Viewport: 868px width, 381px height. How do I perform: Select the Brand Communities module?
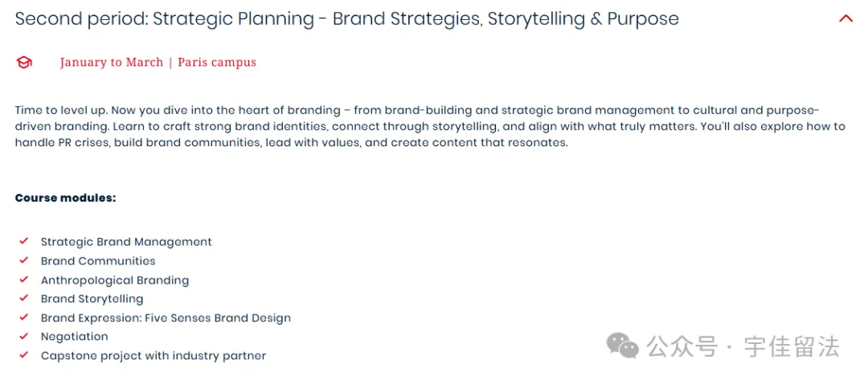tap(98, 260)
